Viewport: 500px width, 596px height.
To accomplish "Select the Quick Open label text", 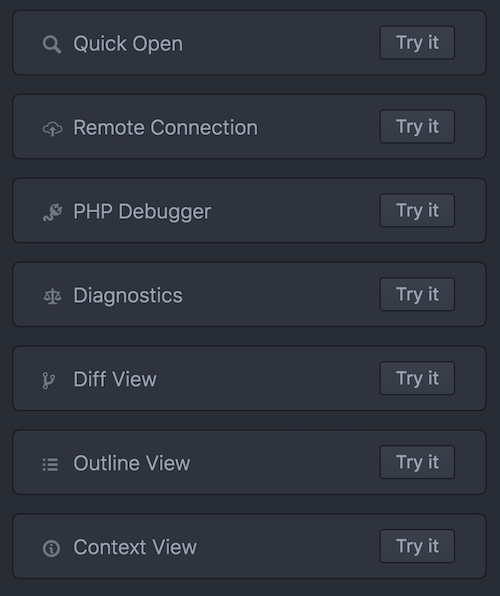I will [x=128, y=44].
